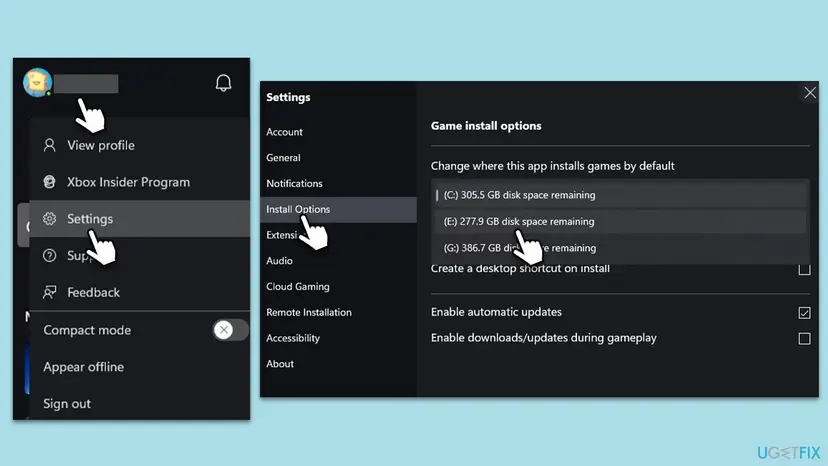The image size is (828, 466).
Task: Select (G:) 386.7 GB drive option
Action: click(x=620, y=248)
